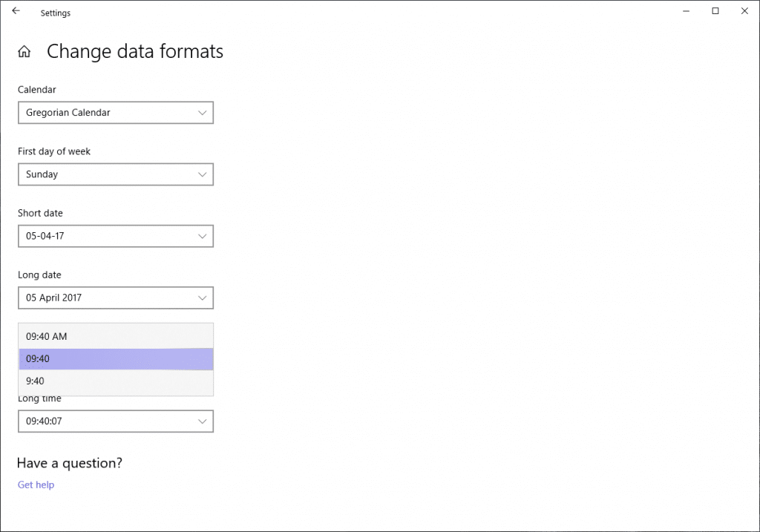Screen dimensions: 760x532
Task: Click the Get help link
Action: (36, 485)
